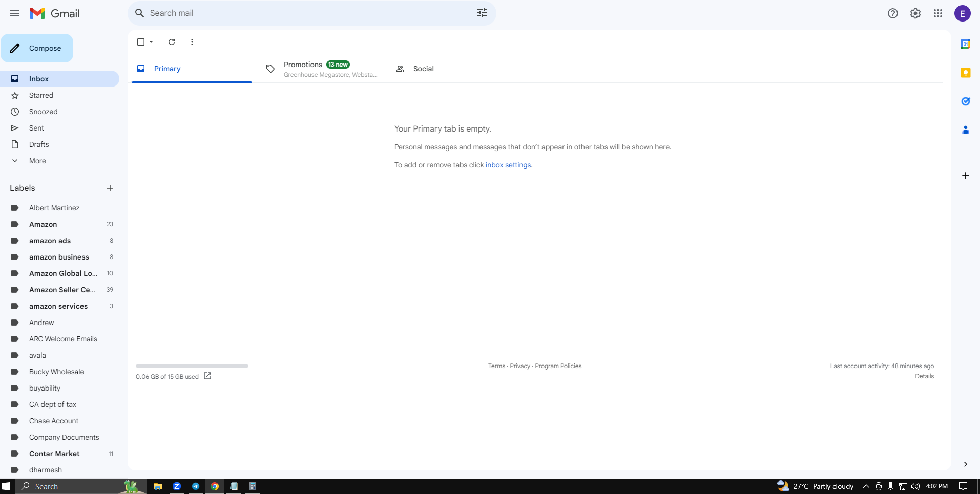Expand the More sidebar section
Viewport: 980px width, 494px height.
pos(59,161)
